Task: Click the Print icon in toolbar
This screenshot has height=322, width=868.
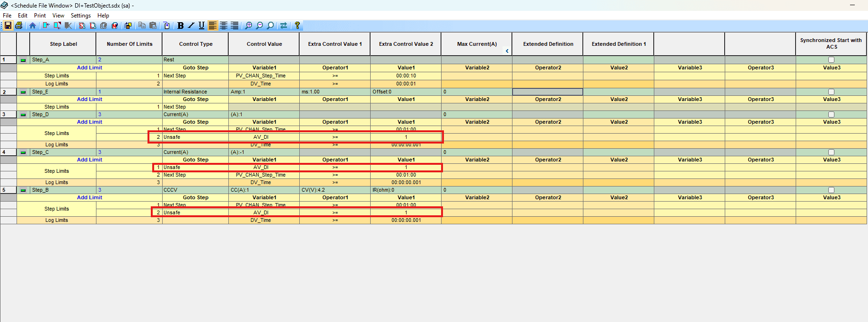Action: [18, 25]
